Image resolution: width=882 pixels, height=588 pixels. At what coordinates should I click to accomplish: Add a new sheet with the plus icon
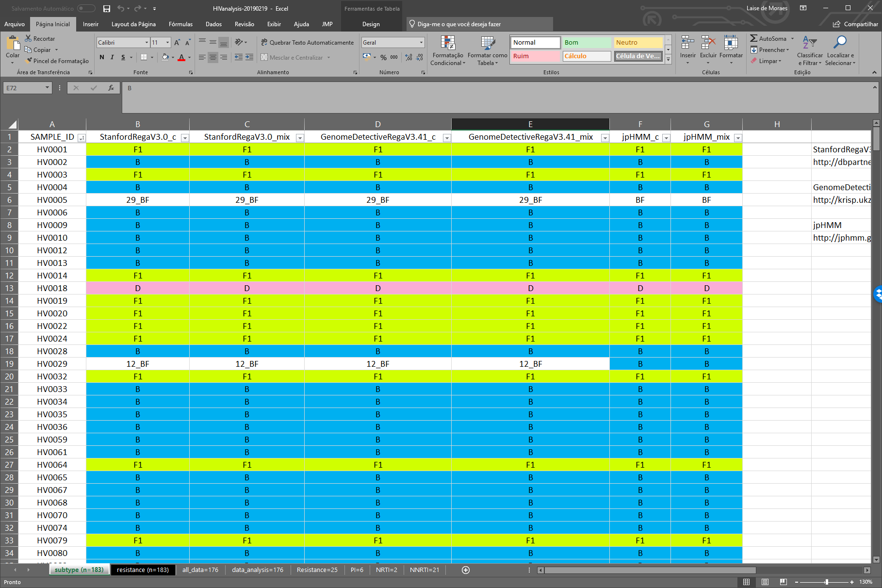(x=466, y=570)
